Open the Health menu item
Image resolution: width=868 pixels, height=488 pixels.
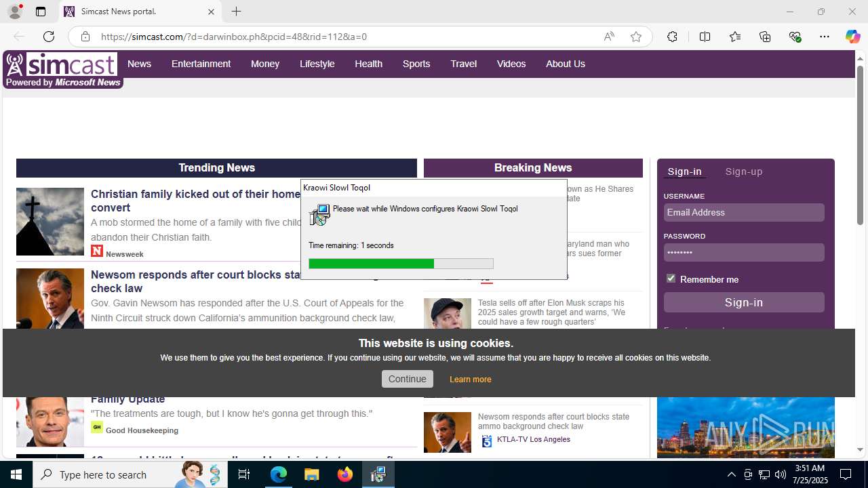pos(368,64)
